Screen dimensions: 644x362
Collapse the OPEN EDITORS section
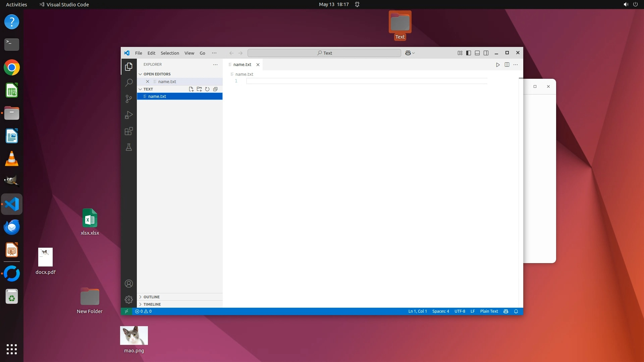pyautogui.click(x=157, y=74)
